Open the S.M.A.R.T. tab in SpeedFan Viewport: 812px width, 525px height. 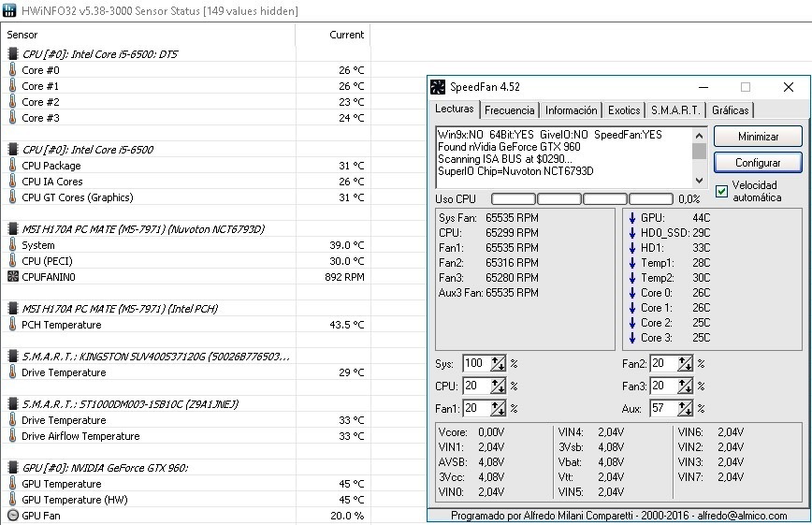click(x=675, y=110)
